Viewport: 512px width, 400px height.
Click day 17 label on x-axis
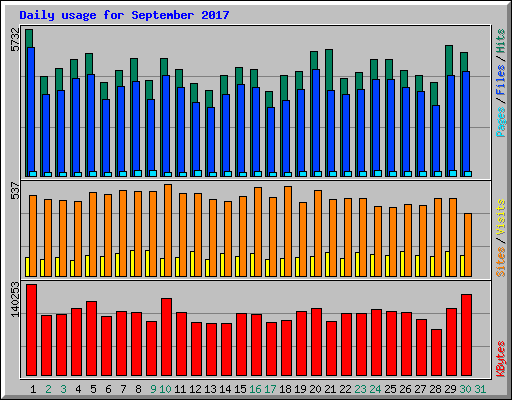pos(270,389)
